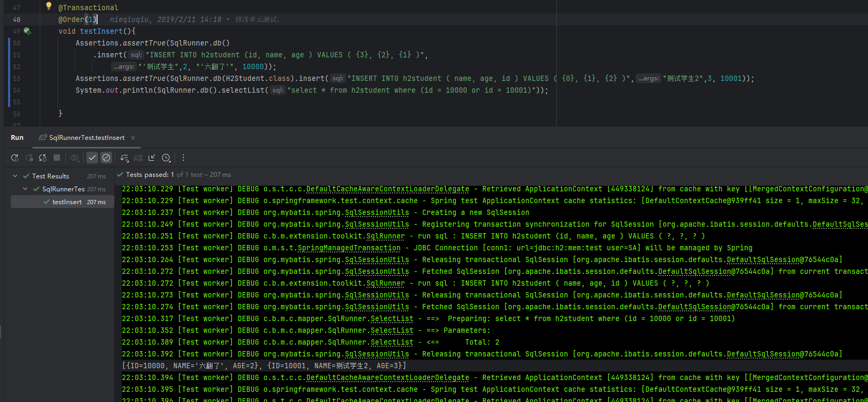
Task: Click H2Student.class in line 53
Action: point(259,78)
